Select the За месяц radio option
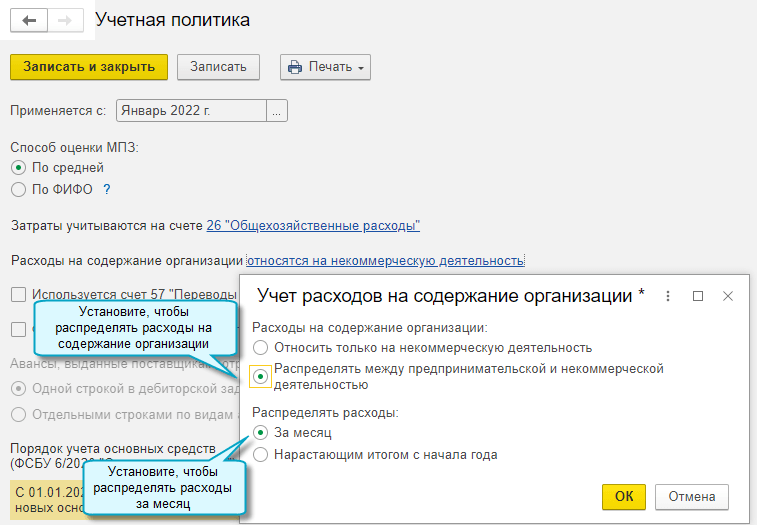The image size is (757, 525). coord(261,433)
